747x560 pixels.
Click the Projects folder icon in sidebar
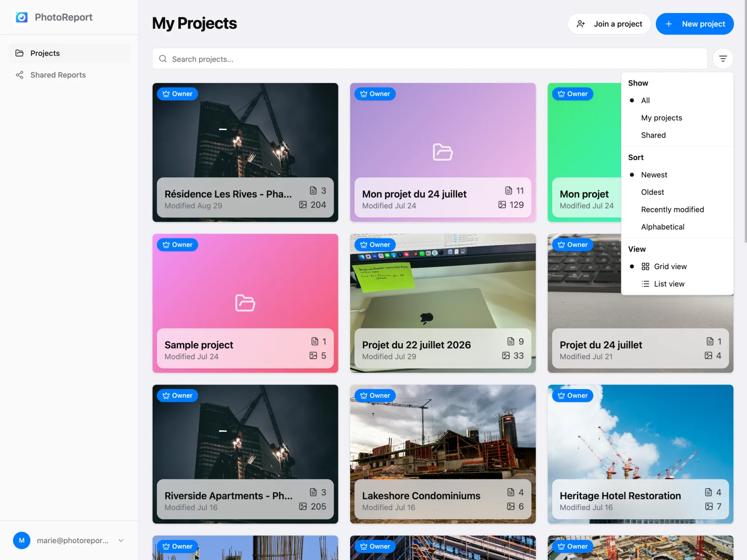20,53
